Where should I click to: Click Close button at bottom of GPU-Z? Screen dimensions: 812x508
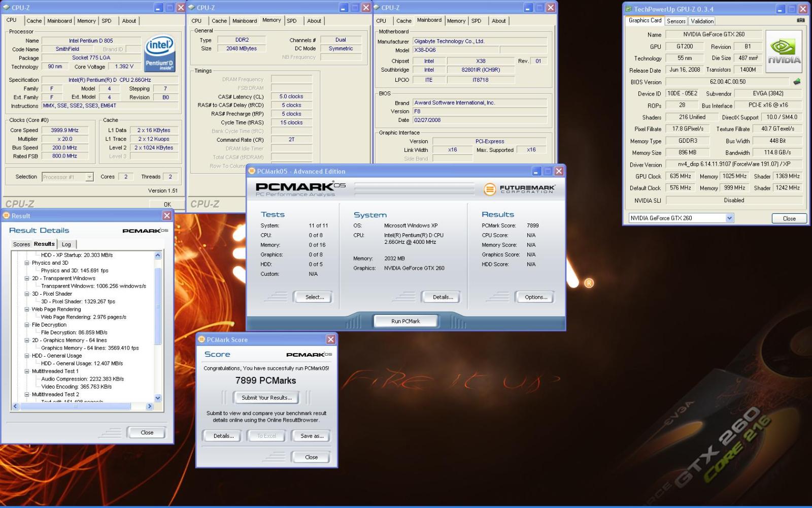[x=789, y=218]
